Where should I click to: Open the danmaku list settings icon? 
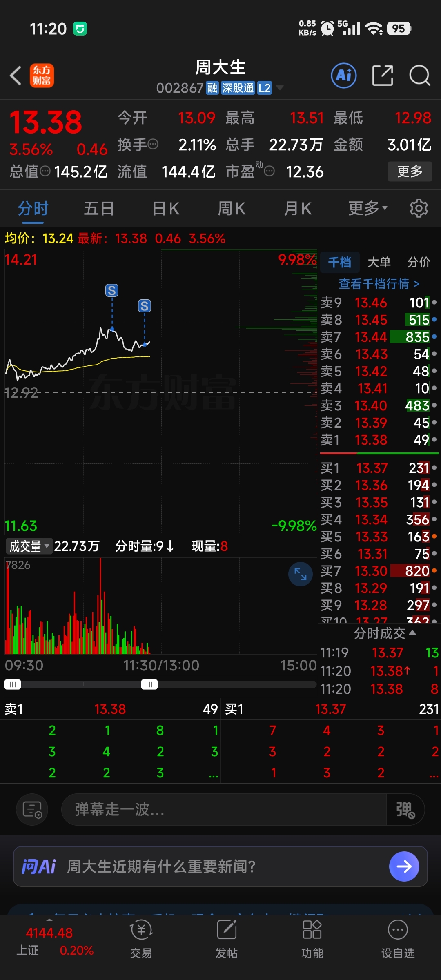point(32,810)
